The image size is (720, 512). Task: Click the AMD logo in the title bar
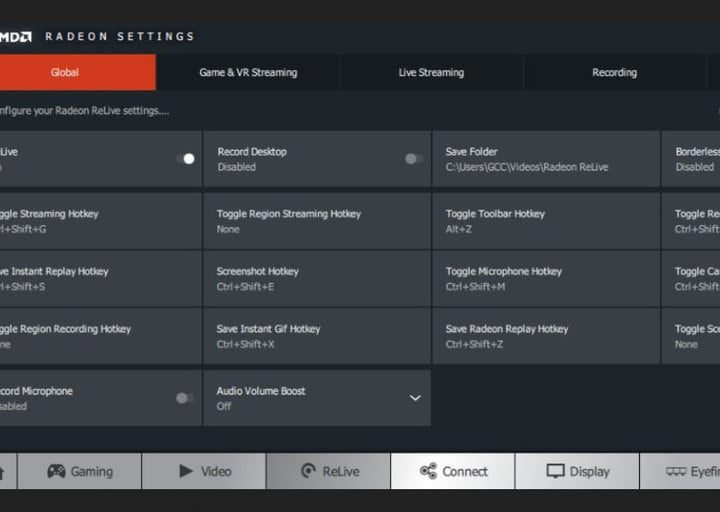[16, 37]
